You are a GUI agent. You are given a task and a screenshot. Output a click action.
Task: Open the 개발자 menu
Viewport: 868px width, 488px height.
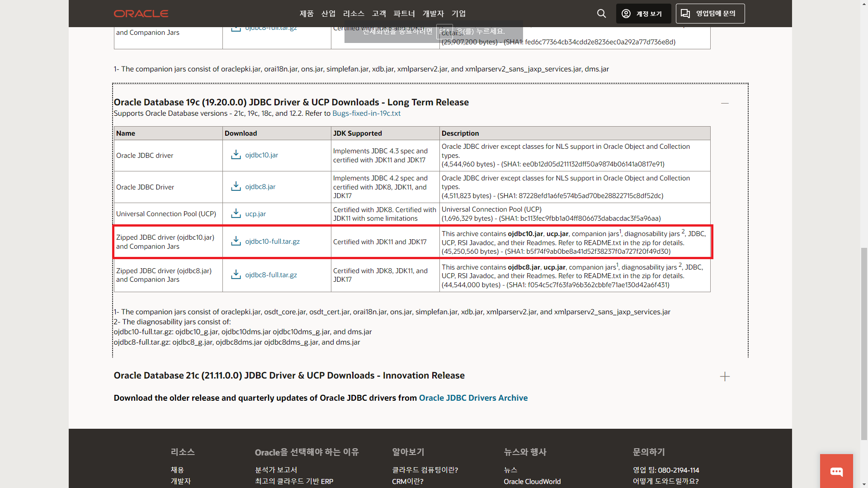pyautogui.click(x=433, y=14)
